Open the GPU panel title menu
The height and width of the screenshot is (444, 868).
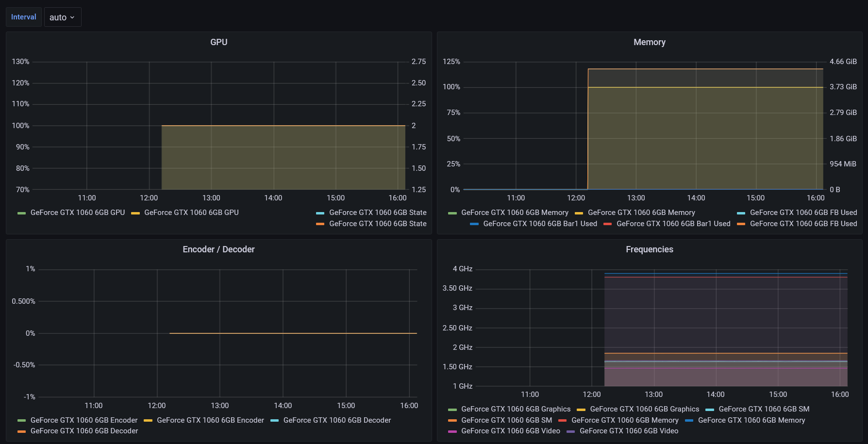[x=218, y=42]
